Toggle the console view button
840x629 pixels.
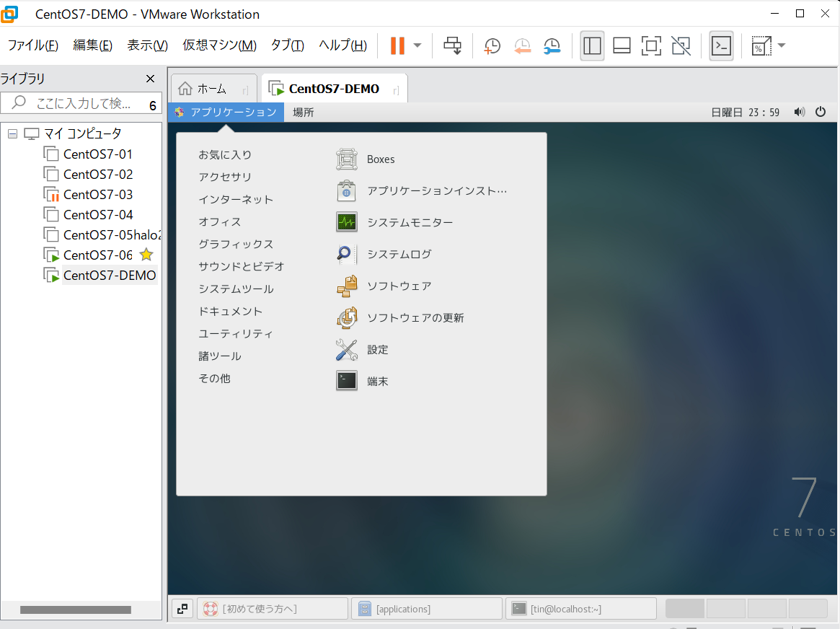[721, 45]
